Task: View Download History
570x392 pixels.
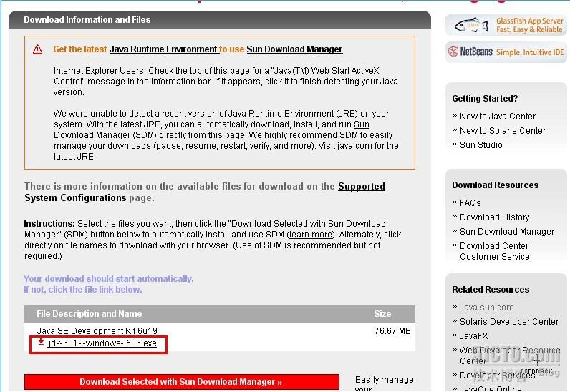Action: [494, 217]
